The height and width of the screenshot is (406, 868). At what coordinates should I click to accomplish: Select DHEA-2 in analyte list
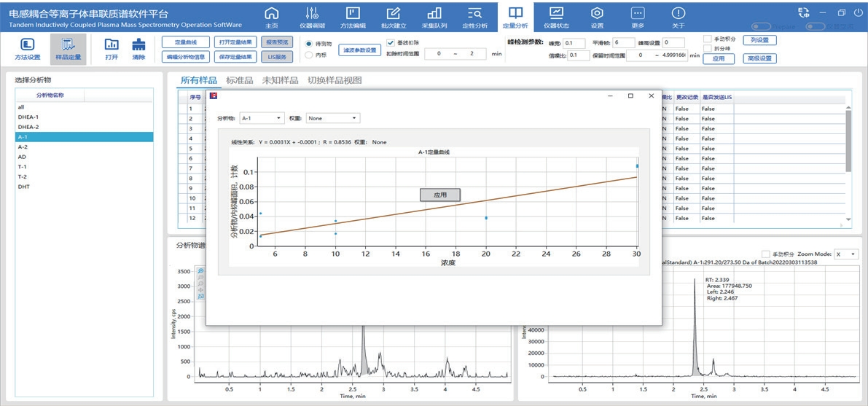(x=84, y=127)
